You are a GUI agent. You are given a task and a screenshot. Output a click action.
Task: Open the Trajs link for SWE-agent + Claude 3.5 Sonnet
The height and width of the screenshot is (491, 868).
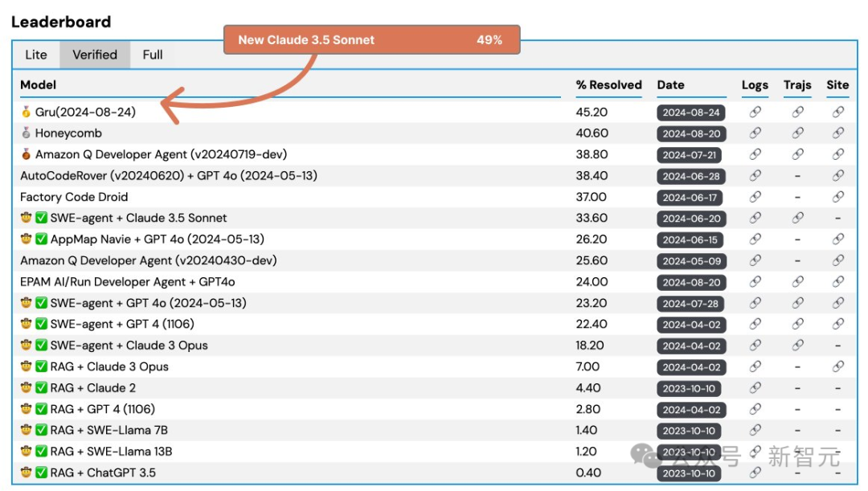(798, 218)
